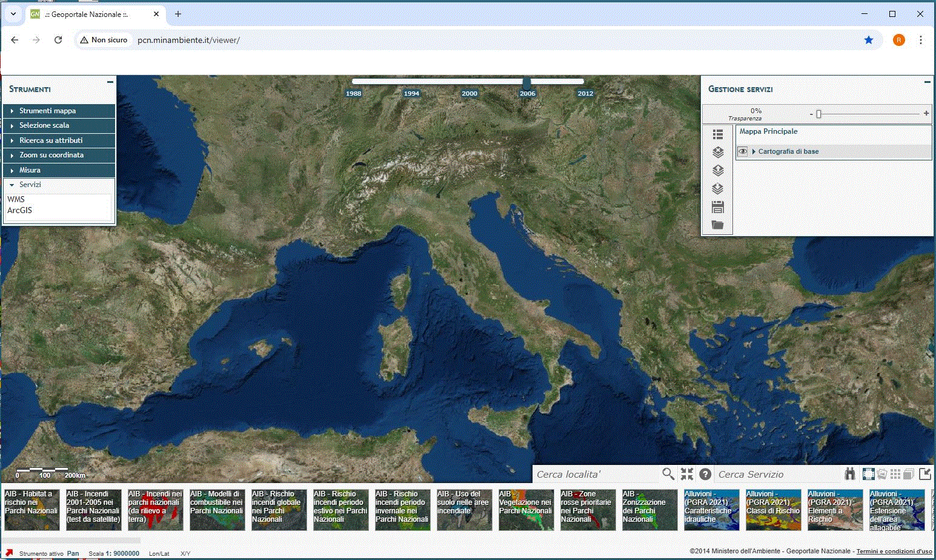Open the folder icon in Gestione servizi
The height and width of the screenshot is (560, 936).
tap(718, 225)
